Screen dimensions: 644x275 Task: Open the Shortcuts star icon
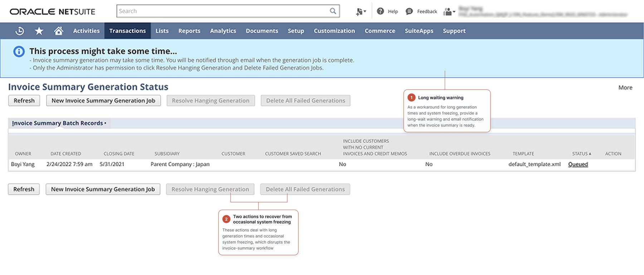39,31
